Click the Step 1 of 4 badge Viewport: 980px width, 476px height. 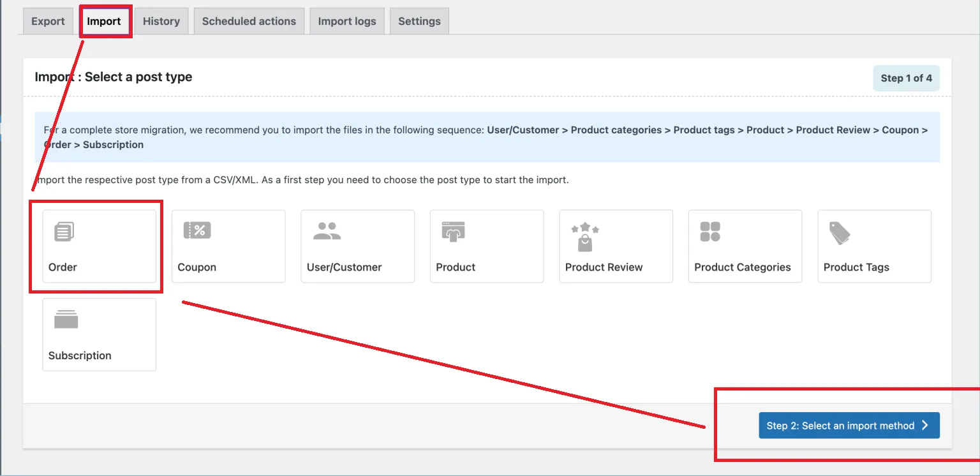click(x=906, y=78)
